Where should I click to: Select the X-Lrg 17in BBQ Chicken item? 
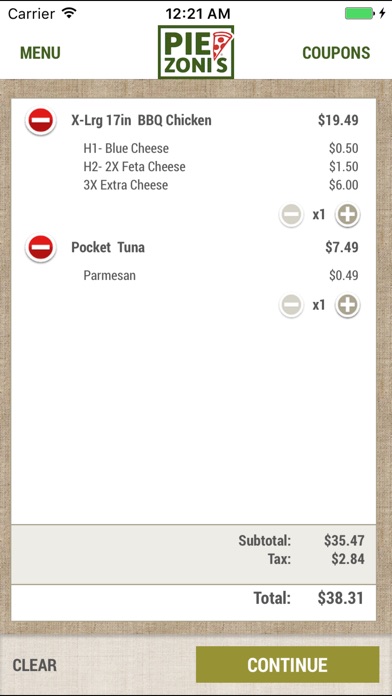[141, 120]
